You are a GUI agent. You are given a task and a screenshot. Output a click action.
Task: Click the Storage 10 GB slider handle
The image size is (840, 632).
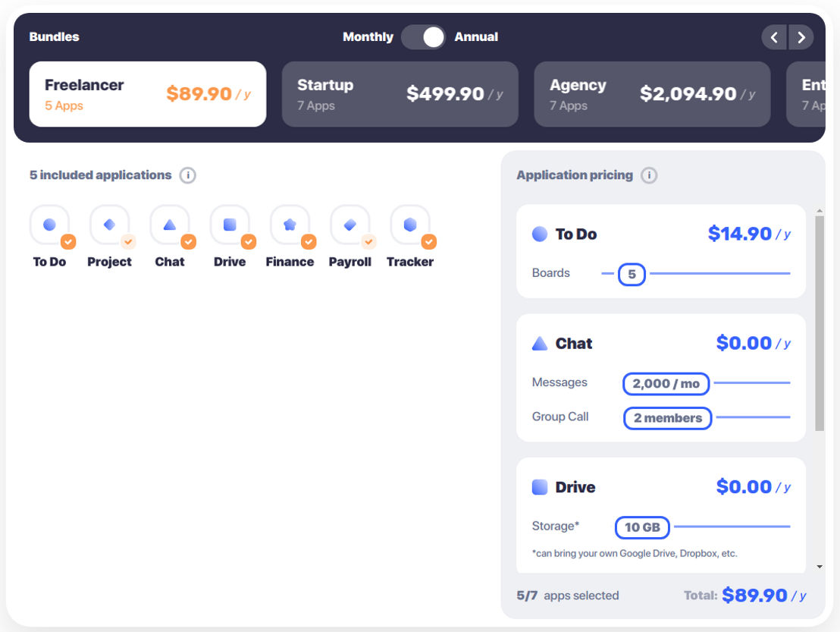[x=642, y=527]
